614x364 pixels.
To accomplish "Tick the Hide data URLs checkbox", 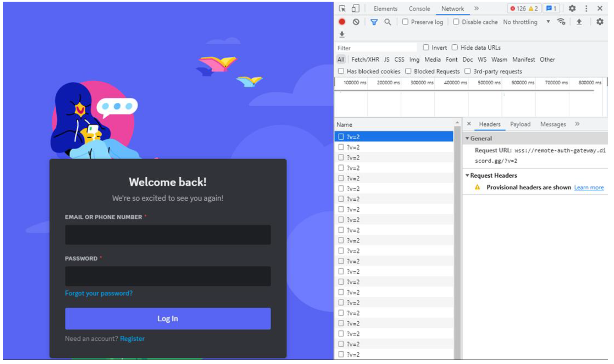I will point(454,48).
